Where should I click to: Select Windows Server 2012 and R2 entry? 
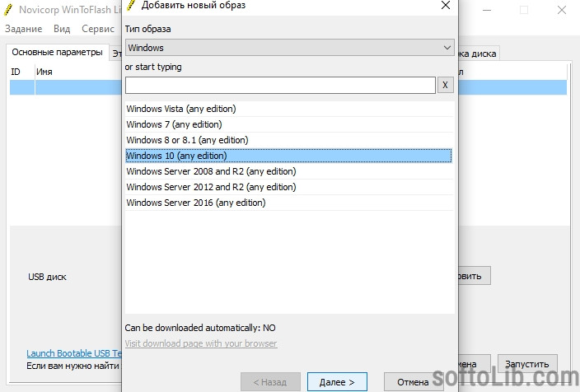(x=288, y=187)
